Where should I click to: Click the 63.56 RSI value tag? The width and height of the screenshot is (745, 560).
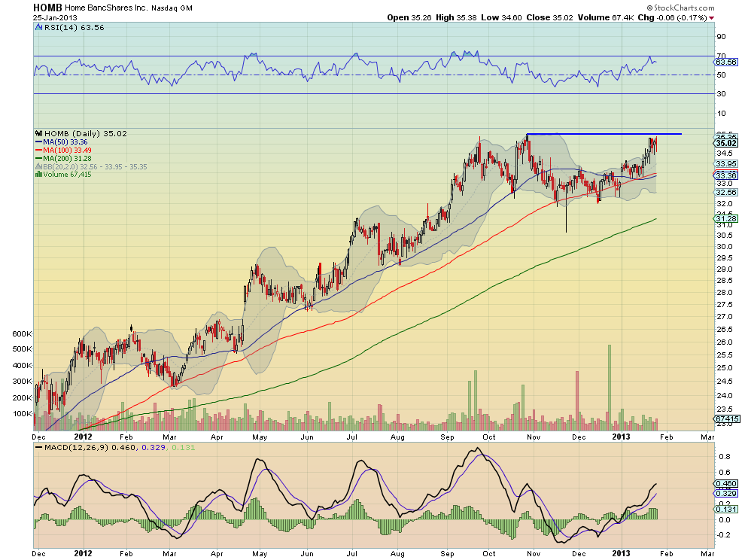(x=723, y=62)
